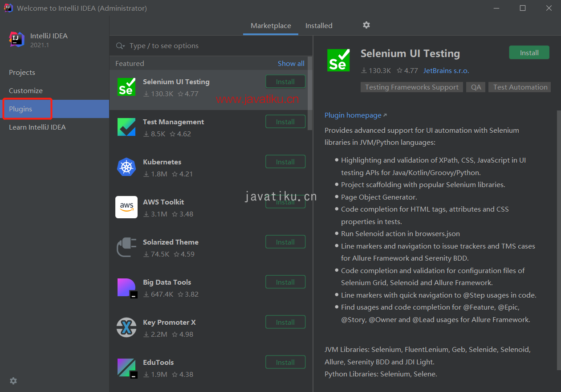Open the JetBrains s.r.o. vendor link
Viewport: 561px width, 392px height.
tap(446, 70)
